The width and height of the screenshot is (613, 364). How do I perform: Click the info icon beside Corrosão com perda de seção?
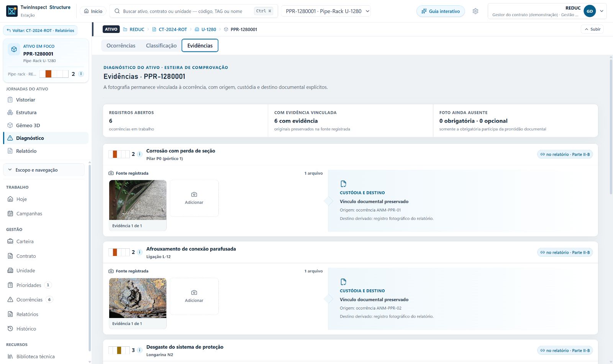pos(140,154)
